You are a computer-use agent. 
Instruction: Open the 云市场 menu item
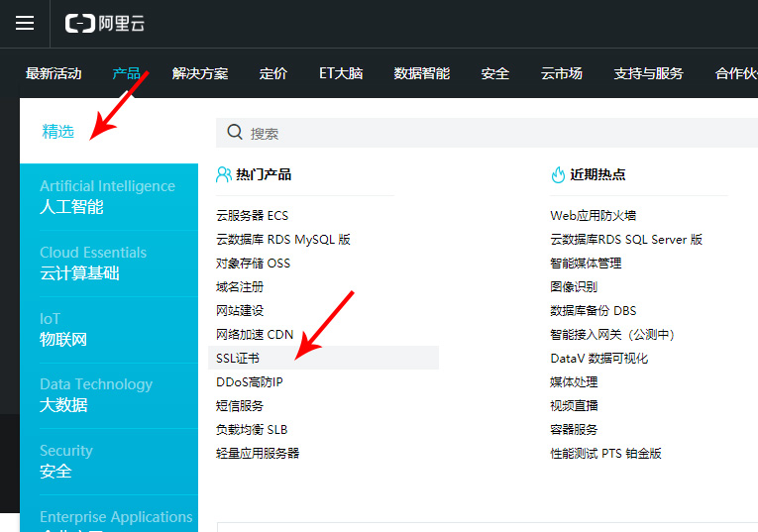pos(562,73)
